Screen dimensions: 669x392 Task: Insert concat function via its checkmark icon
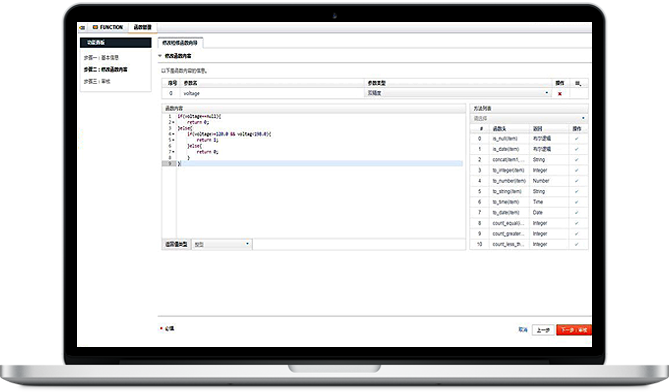pyautogui.click(x=576, y=160)
